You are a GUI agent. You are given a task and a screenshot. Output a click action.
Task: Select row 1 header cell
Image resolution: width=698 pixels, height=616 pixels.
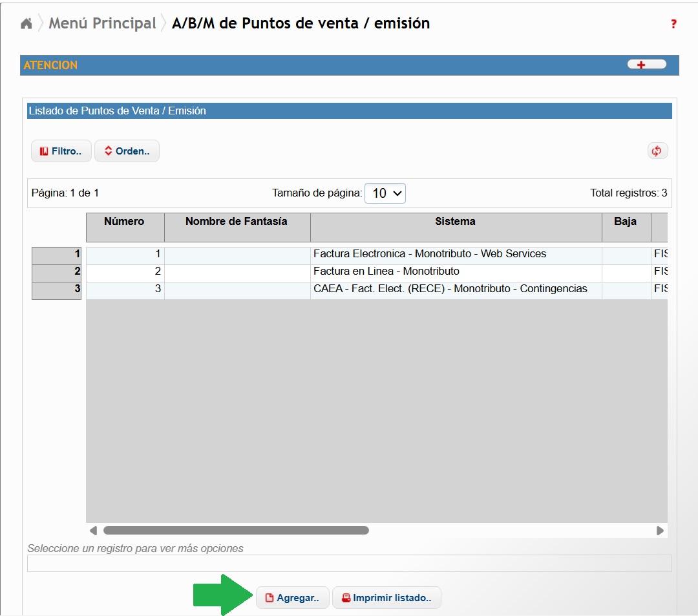(x=57, y=255)
